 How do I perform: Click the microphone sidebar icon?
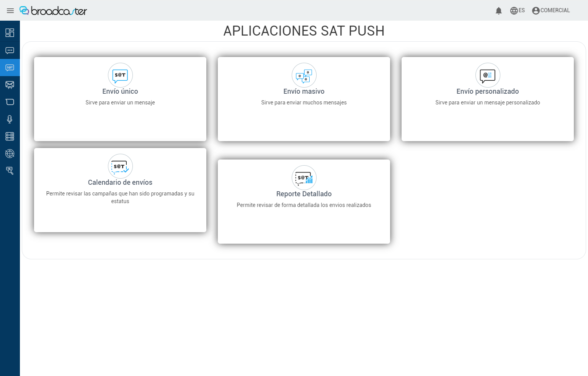(10, 119)
